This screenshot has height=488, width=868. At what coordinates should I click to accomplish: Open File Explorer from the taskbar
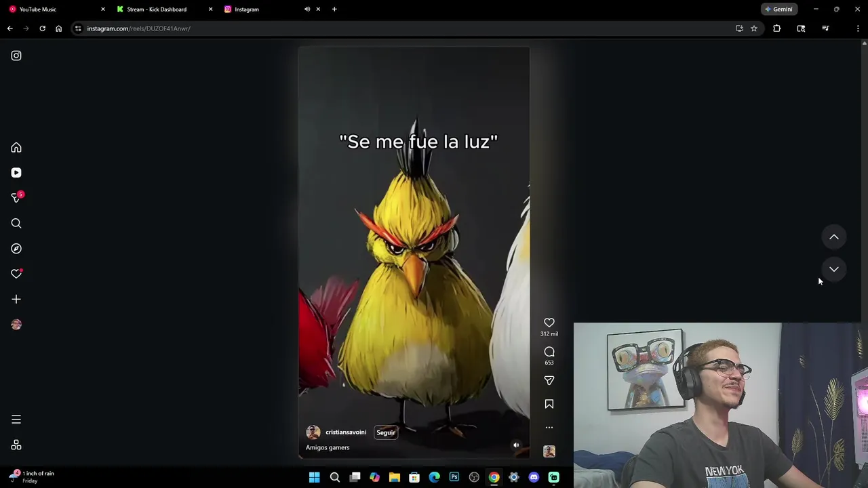394,477
